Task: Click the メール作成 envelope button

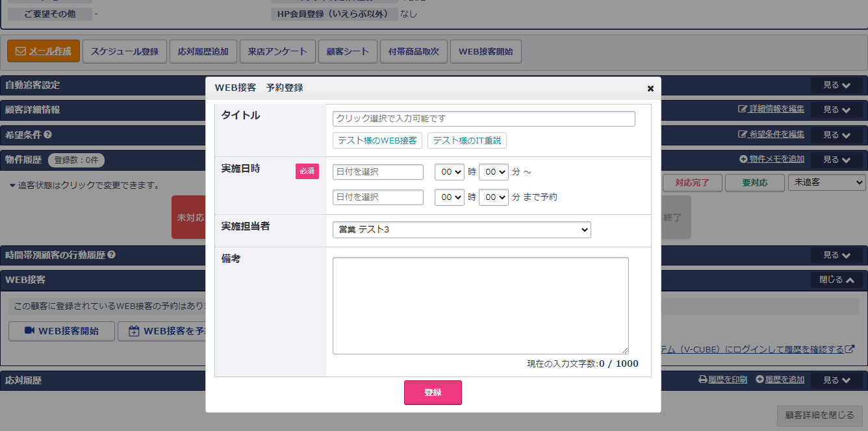Action: [x=44, y=51]
